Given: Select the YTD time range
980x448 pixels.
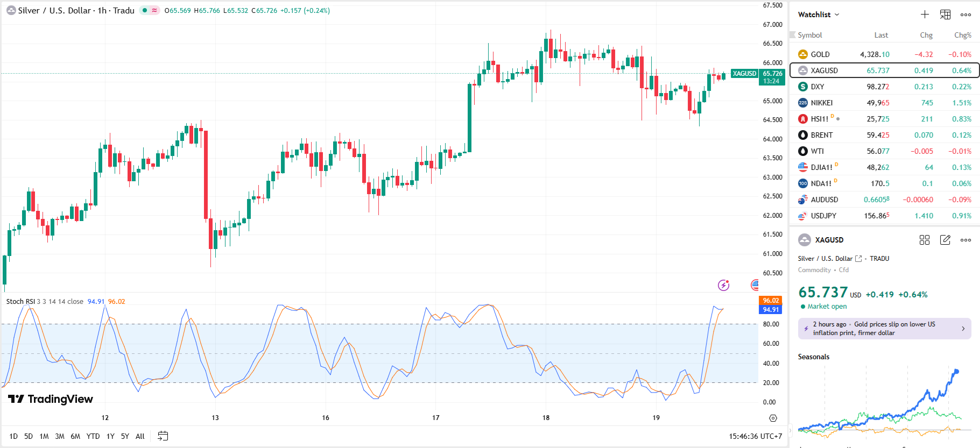Looking at the screenshot, I should [93, 436].
